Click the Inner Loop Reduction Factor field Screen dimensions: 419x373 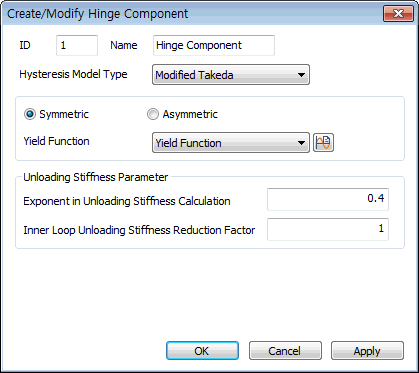point(328,229)
